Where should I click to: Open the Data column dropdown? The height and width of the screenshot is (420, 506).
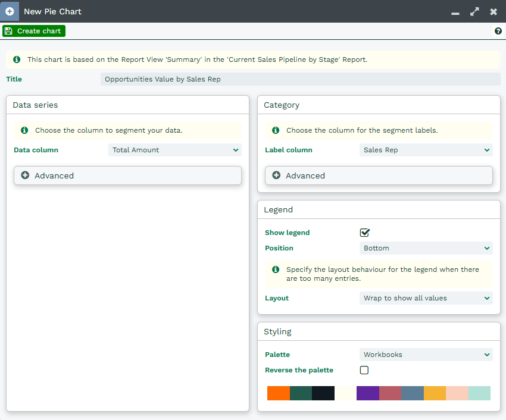175,150
